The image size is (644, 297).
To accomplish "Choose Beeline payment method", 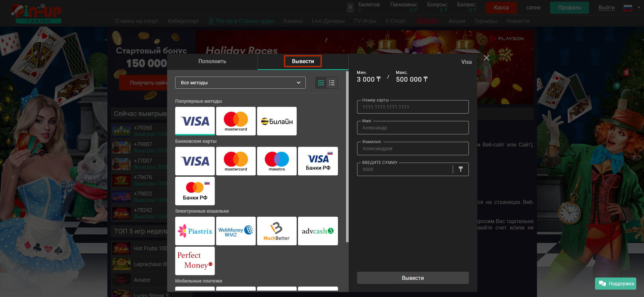I will point(277,121).
